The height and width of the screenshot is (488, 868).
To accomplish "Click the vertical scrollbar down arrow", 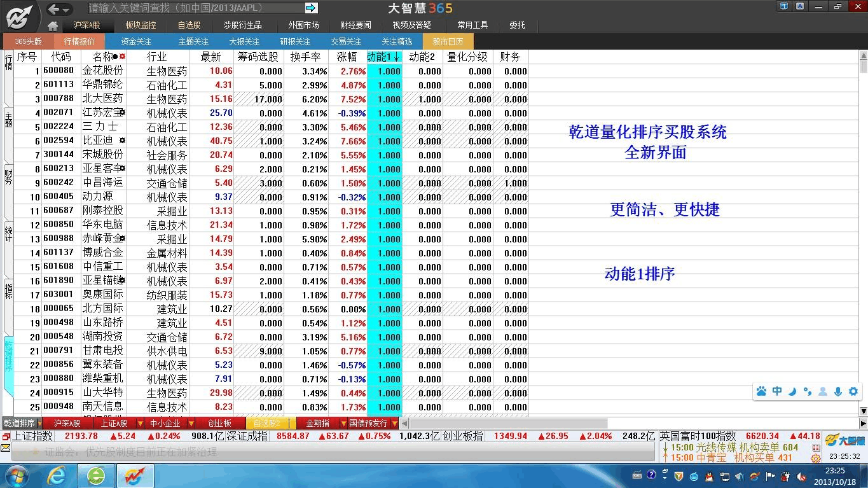I will 863,412.
